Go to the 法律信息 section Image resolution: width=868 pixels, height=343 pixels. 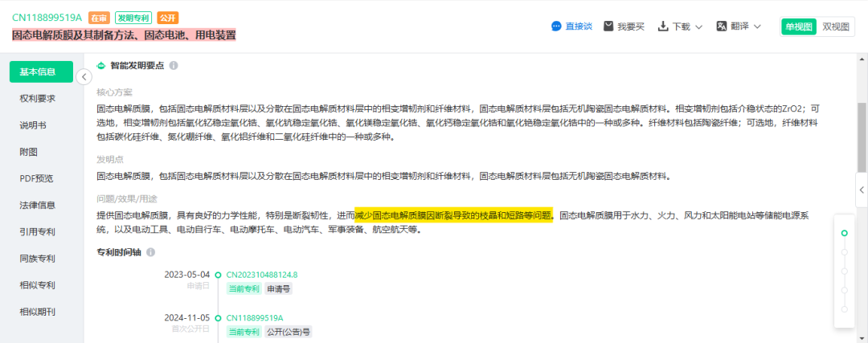[x=38, y=206]
